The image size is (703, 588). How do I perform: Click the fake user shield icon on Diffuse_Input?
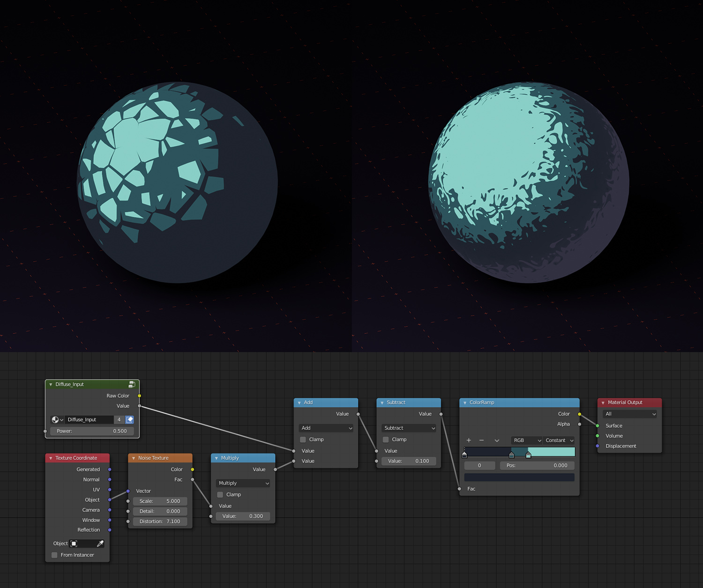click(x=129, y=420)
